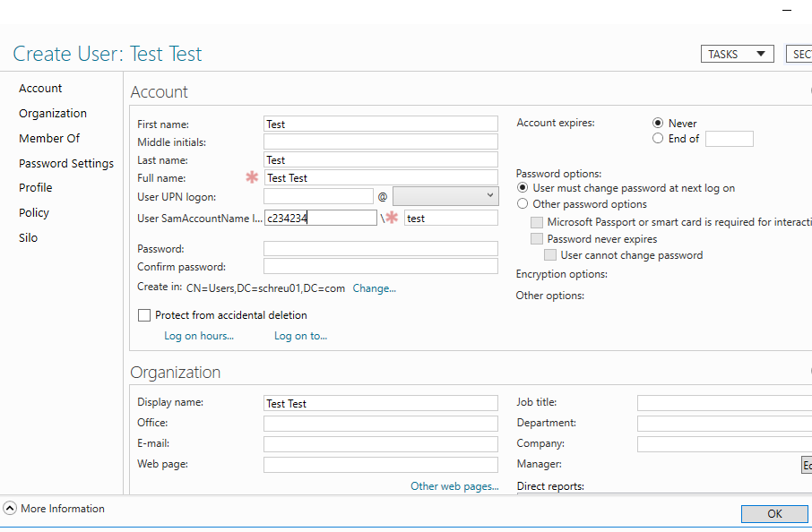Choose User must change password at next log on
The width and height of the screenshot is (812, 532).
point(523,188)
